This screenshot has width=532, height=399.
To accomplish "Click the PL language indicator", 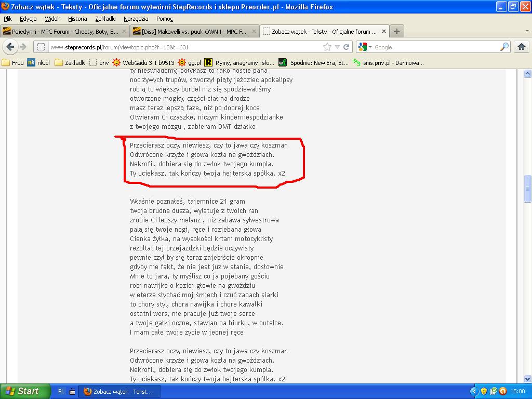I will click(61, 391).
